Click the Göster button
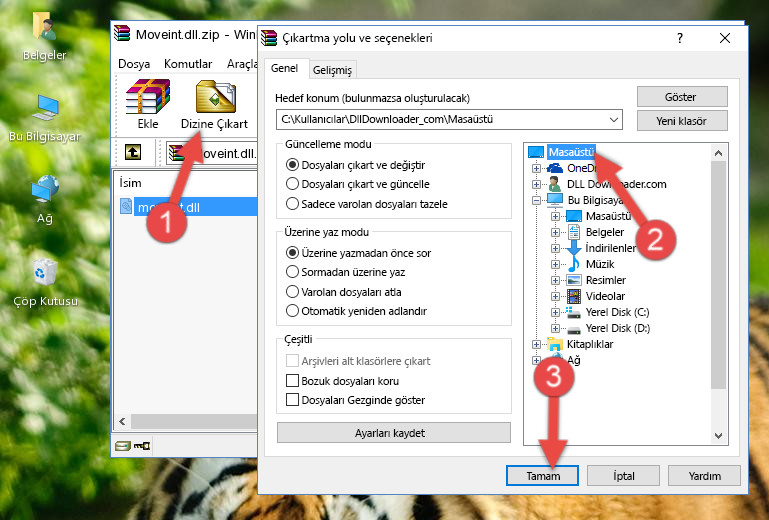Viewport: 769px width, 520px height. tap(682, 97)
